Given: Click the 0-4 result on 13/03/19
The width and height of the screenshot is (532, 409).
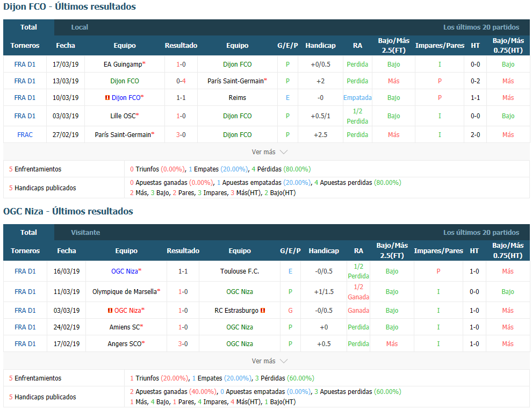Looking at the screenshot, I should click(x=181, y=81).
